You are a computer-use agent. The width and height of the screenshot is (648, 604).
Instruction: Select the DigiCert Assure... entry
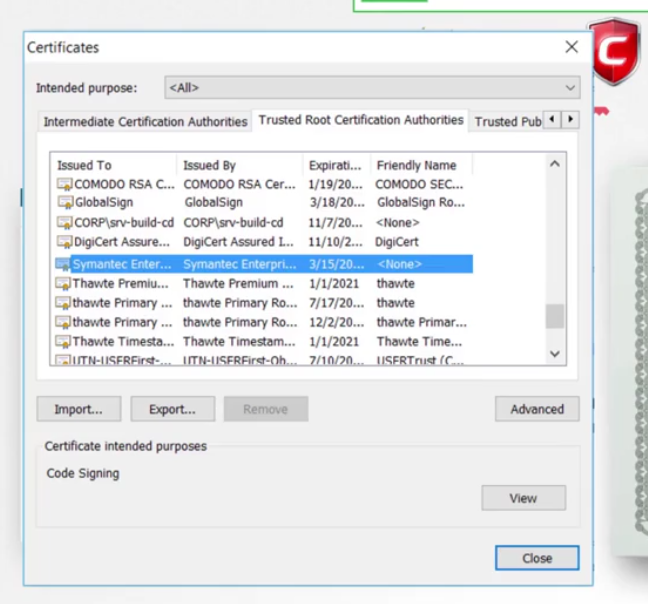(122, 242)
